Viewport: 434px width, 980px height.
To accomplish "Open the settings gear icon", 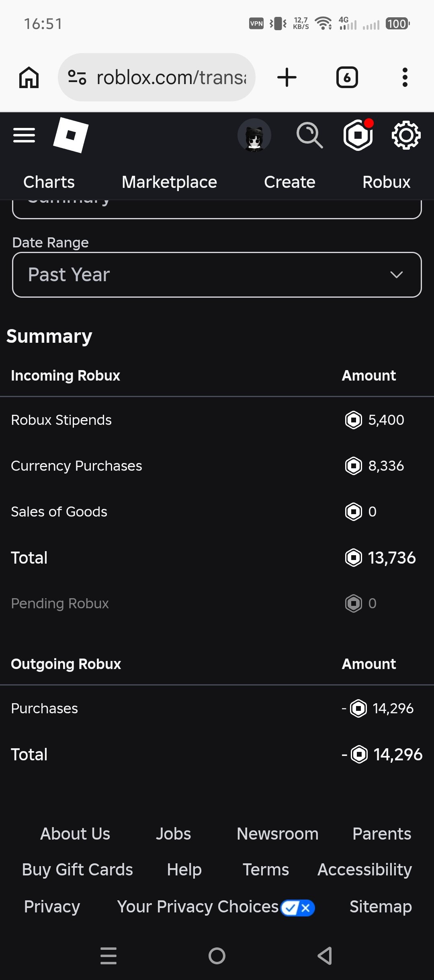I will tap(406, 135).
